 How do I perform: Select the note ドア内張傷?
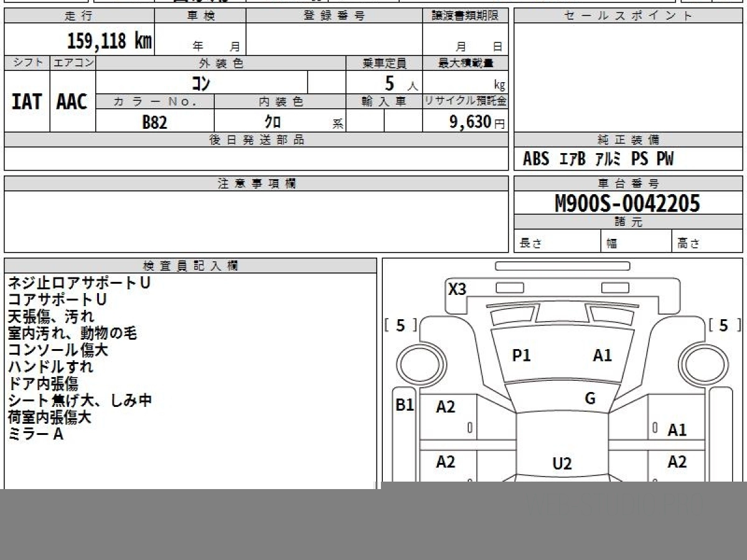coord(43,383)
